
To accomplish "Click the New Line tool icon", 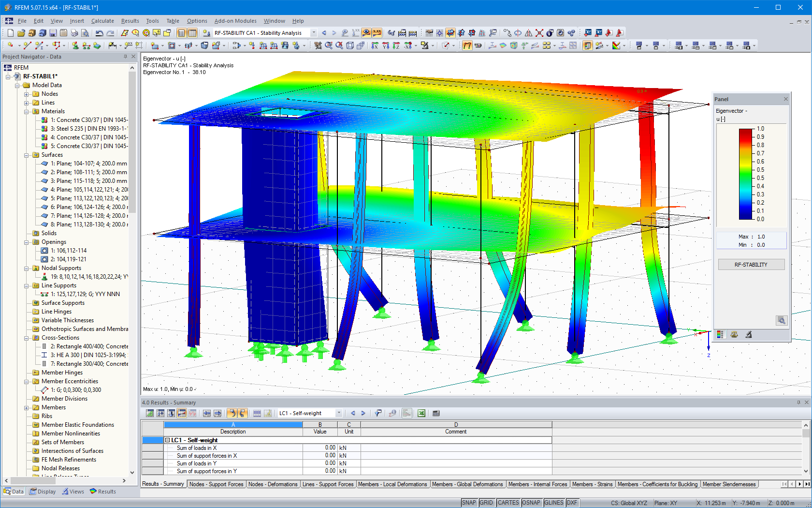I will [x=27, y=45].
